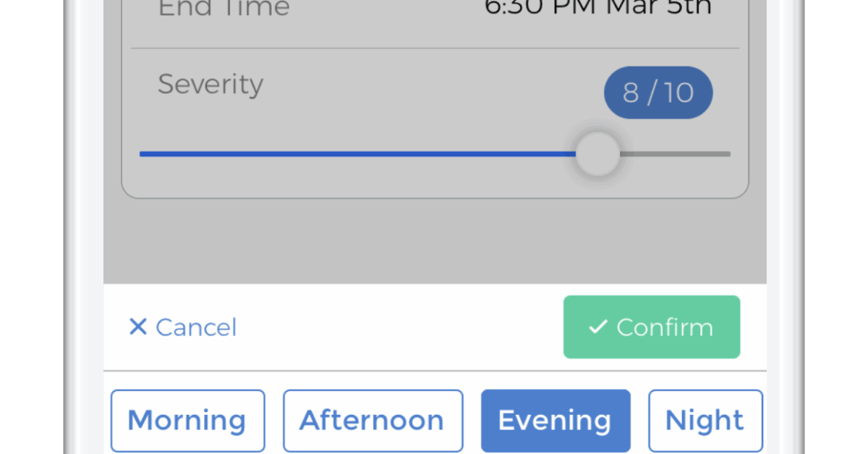Viewport: 868px width, 454px height.
Task: Deselect the highlighted Evening option
Action: click(x=556, y=420)
